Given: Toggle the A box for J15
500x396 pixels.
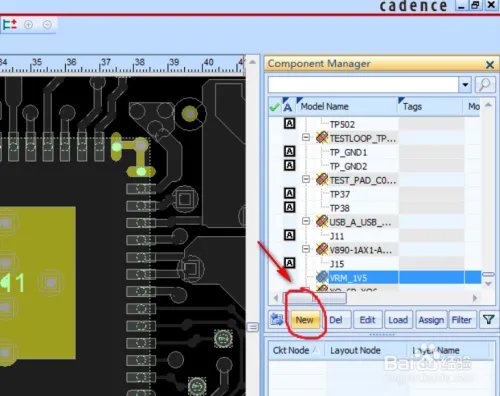Looking at the screenshot, I should point(289,263).
